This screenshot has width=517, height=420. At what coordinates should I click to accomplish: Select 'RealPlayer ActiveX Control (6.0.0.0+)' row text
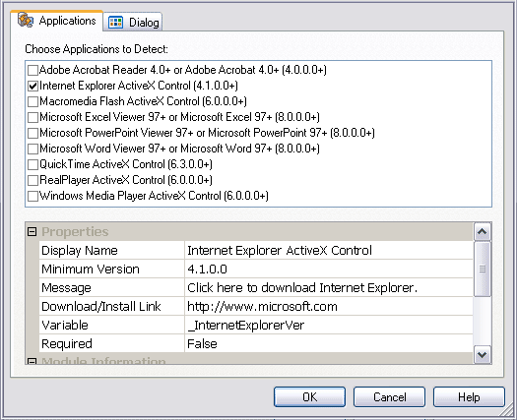126,180
